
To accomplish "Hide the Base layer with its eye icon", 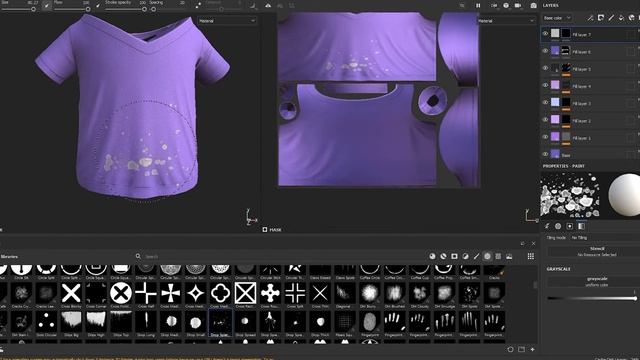I will [x=545, y=154].
